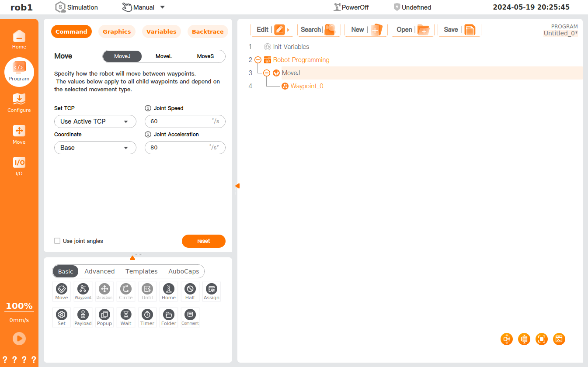Insert a Payload command
Image resolution: width=588 pixels, height=367 pixels.
pyautogui.click(x=83, y=317)
